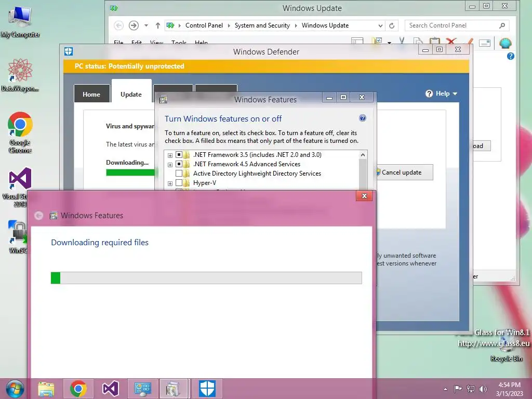The width and height of the screenshot is (532, 399).
Task: Check Active Directory Lightweight Directory Services
Action: click(x=179, y=174)
